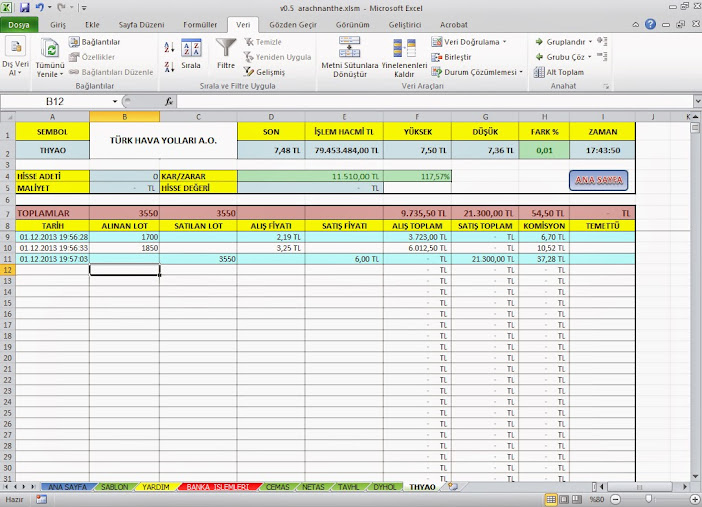Click insert new worksheet tab icon
This screenshot has width=702, height=507.
(453, 486)
